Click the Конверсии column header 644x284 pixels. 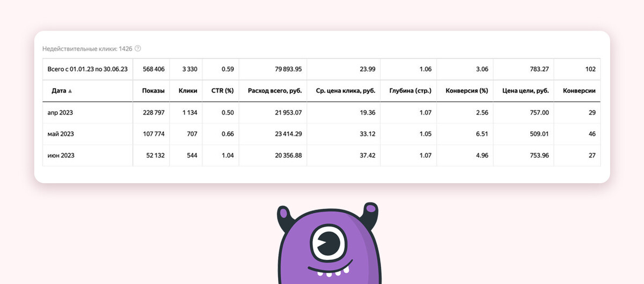click(579, 91)
